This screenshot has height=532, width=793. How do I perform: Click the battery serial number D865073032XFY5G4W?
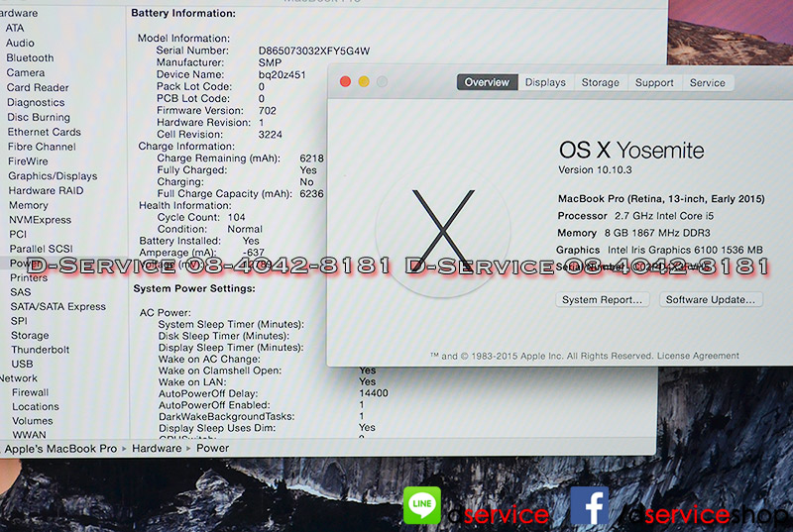(314, 52)
